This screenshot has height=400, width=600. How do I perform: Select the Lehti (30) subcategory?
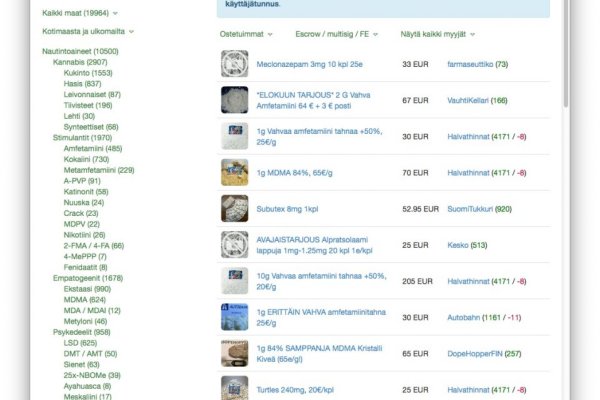click(x=79, y=116)
